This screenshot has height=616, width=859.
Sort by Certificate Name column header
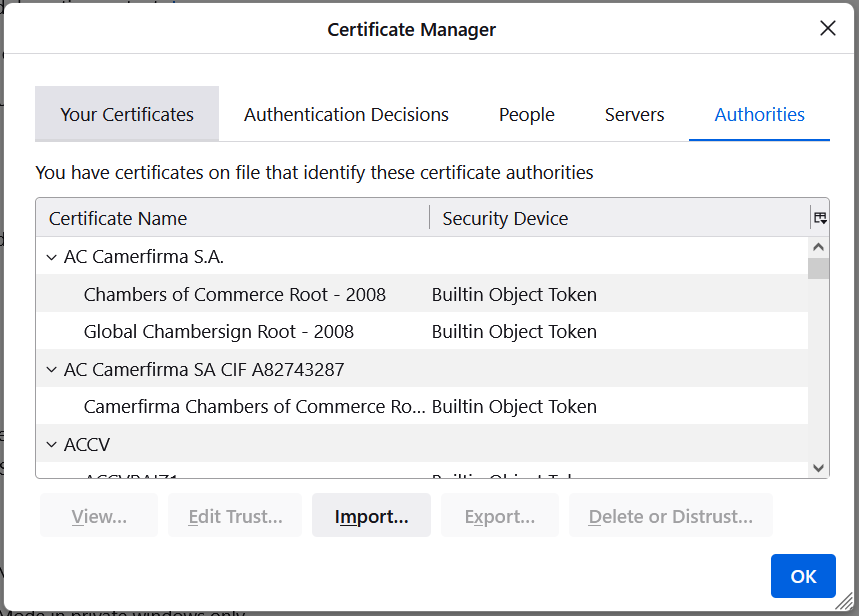click(232, 218)
